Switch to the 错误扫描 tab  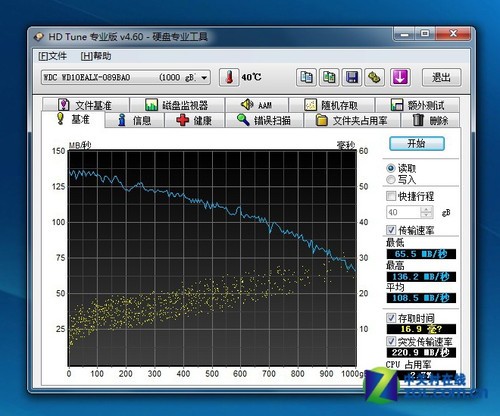(x=264, y=120)
